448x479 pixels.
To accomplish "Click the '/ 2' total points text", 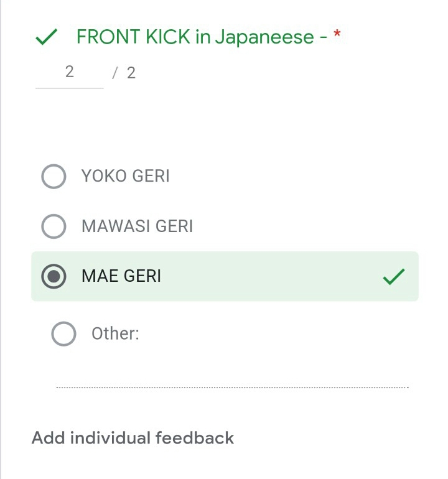I will (x=124, y=73).
